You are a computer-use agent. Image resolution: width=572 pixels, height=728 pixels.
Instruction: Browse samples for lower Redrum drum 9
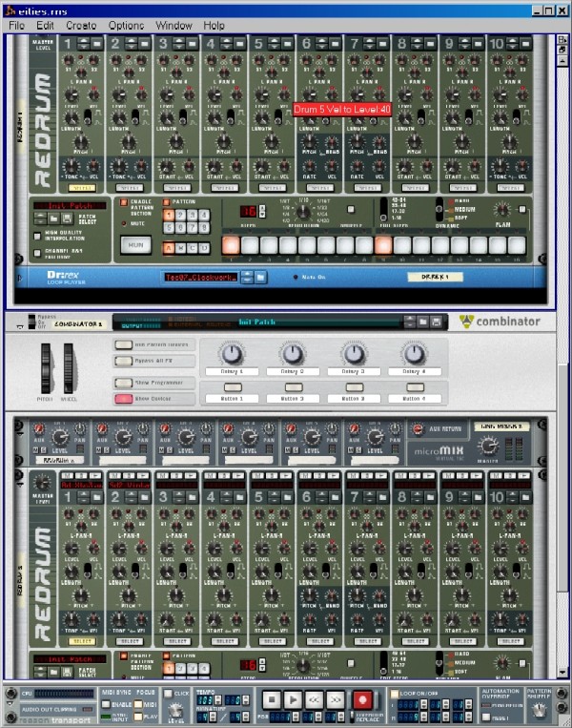478,498
